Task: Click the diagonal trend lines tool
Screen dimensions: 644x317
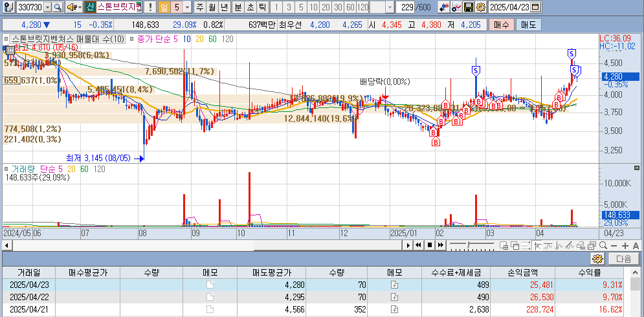Action: [570, 246]
